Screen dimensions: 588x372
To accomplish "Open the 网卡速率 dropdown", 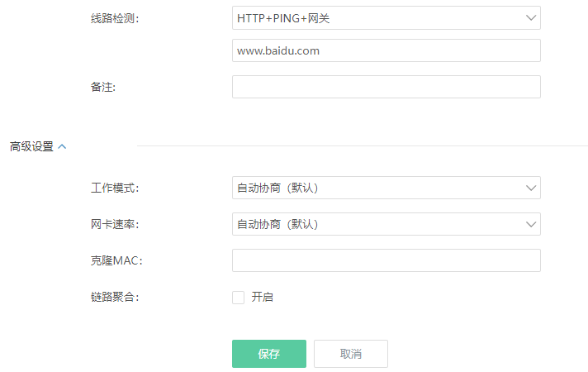I will [386, 224].
